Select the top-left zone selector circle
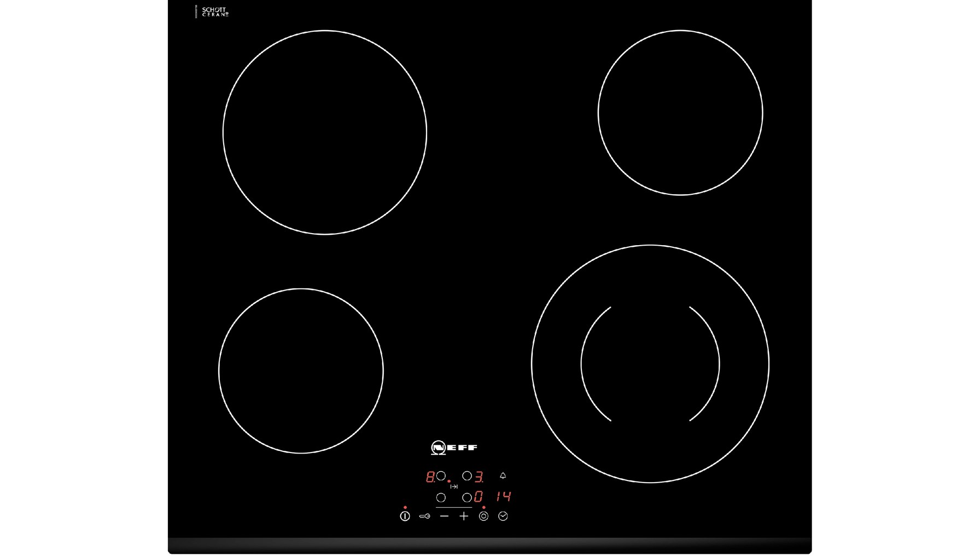This screenshot has height=557, width=980. pos(441,476)
